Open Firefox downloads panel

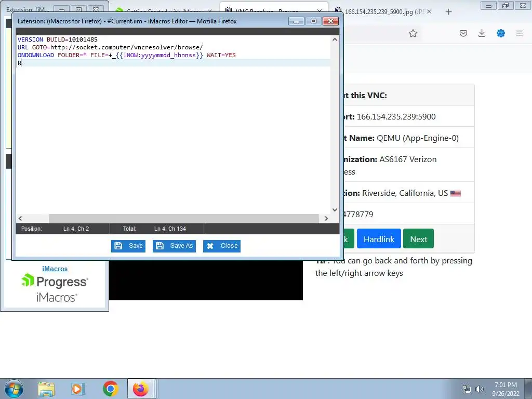(482, 33)
